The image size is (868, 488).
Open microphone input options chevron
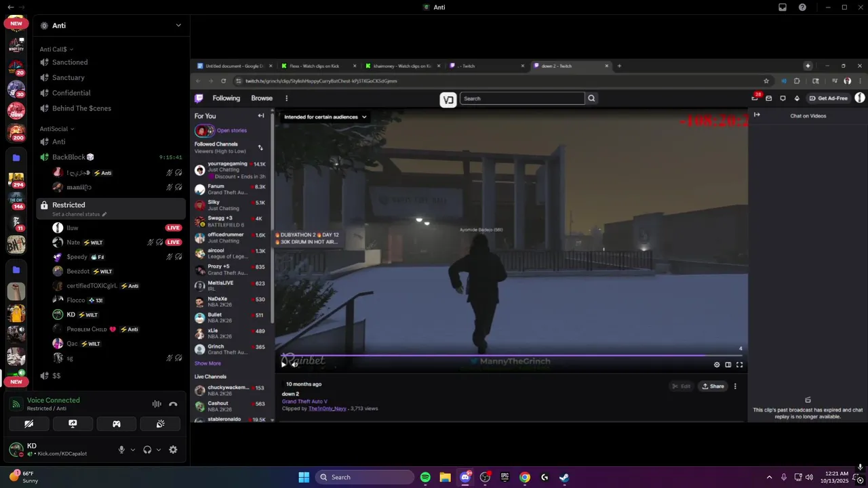click(132, 449)
